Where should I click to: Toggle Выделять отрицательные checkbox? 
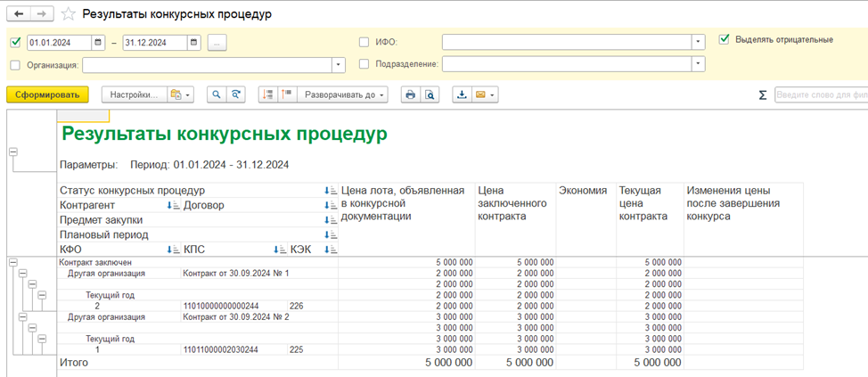[724, 39]
